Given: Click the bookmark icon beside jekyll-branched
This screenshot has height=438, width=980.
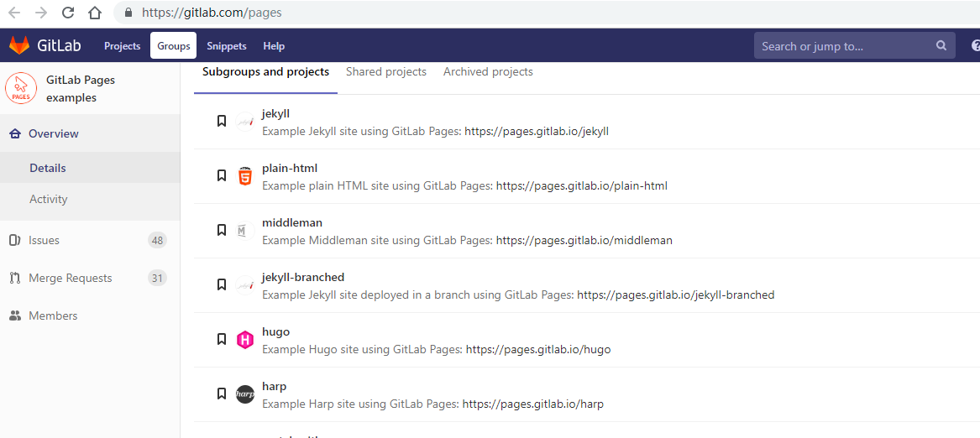Looking at the screenshot, I should (x=221, y=285).
